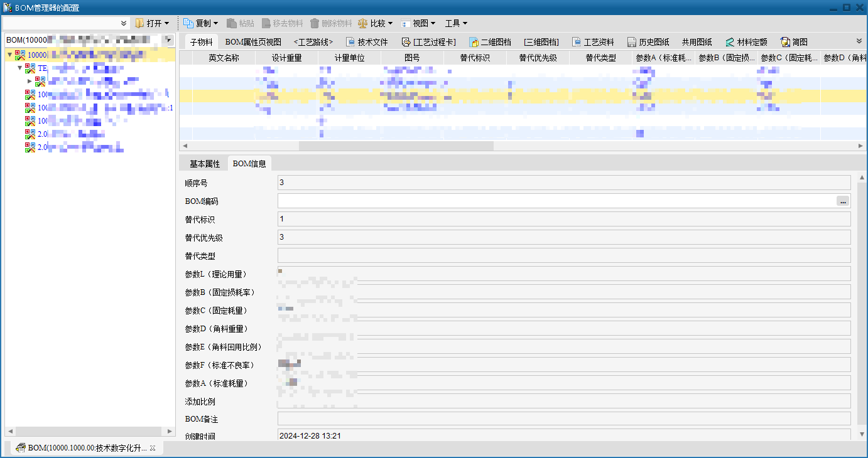Switch to the 基本属性 tab
This screenshot has width=868, height=458.
pyautogui.click(x=205, y=164)
